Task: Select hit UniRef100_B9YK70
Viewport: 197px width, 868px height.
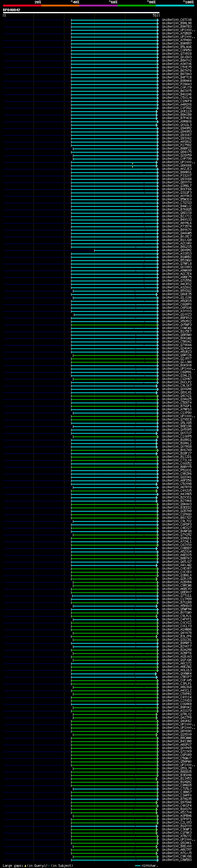Action: (x=176, y=230)
